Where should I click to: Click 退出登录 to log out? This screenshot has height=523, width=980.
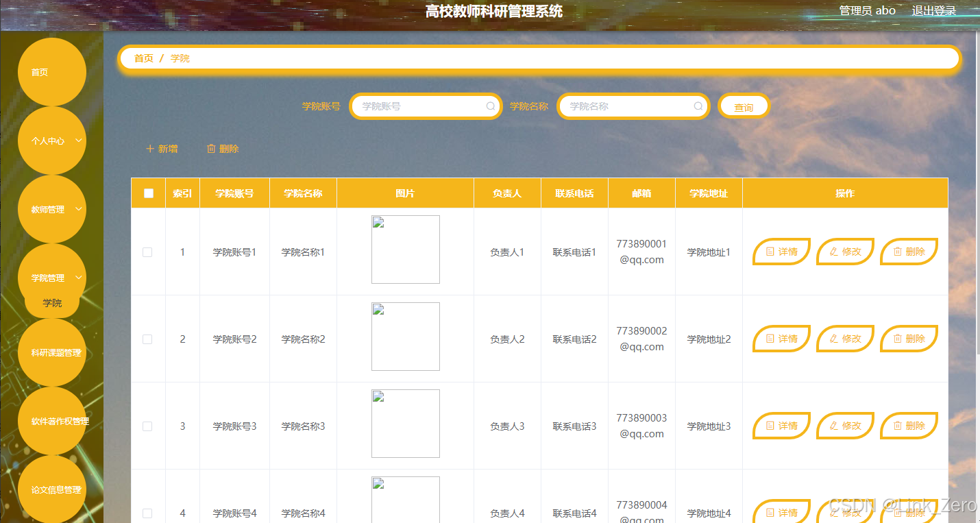934,10
